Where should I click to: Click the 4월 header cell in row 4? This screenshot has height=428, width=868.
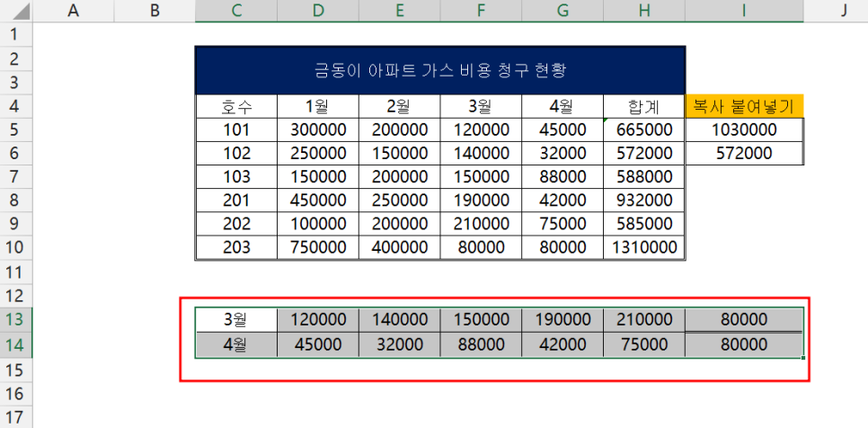562,106
